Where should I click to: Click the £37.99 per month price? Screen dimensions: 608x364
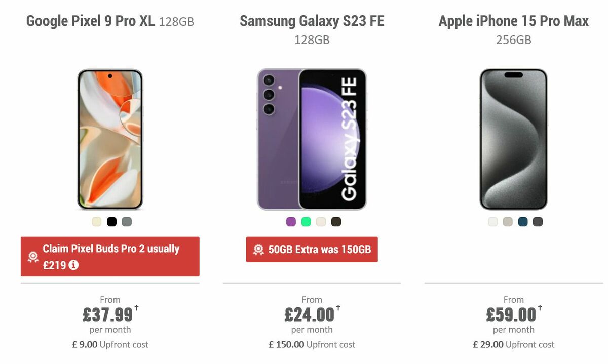click(x=108, y=314)
